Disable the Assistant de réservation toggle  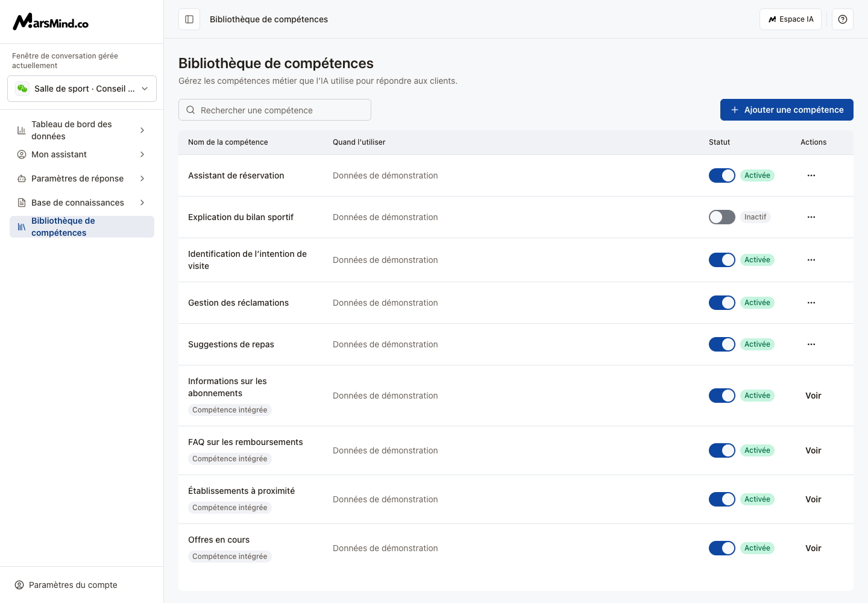click(x=722, y=175)
